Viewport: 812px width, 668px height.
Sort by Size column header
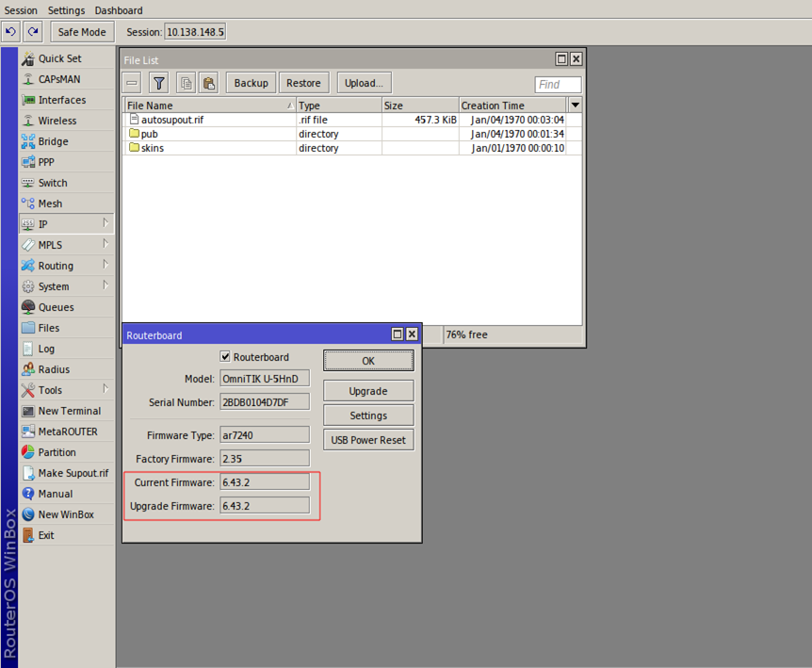420,106
